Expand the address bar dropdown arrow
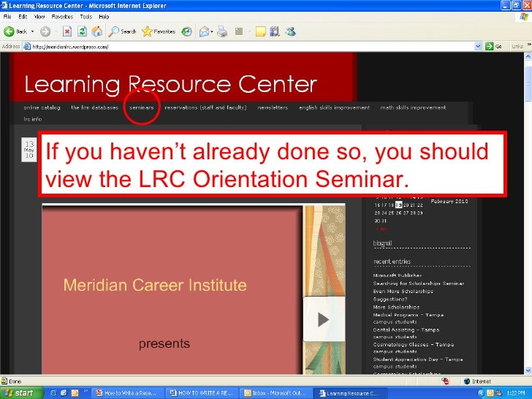 [478, 47]
